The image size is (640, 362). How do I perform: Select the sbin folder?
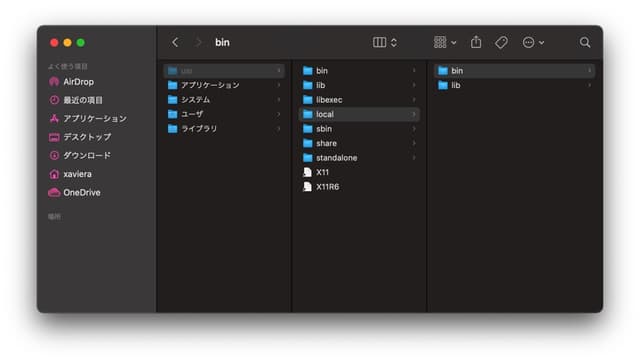coord(359,129)
